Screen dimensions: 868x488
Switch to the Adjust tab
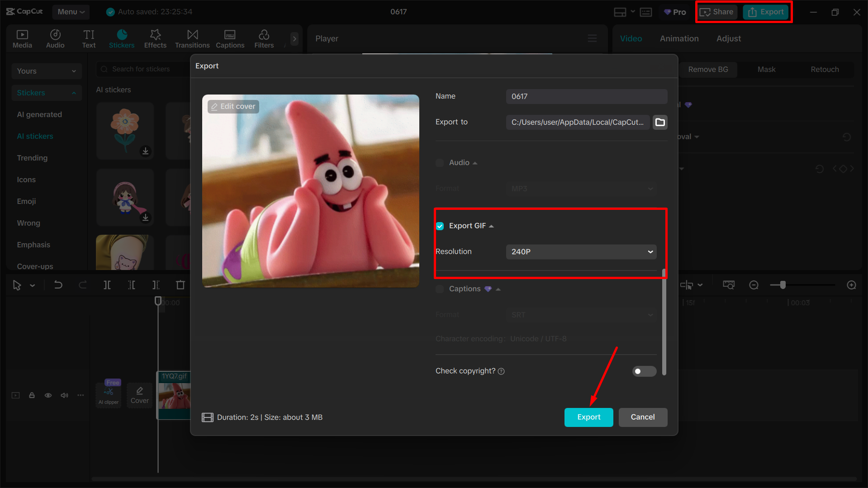click(729, 38)
